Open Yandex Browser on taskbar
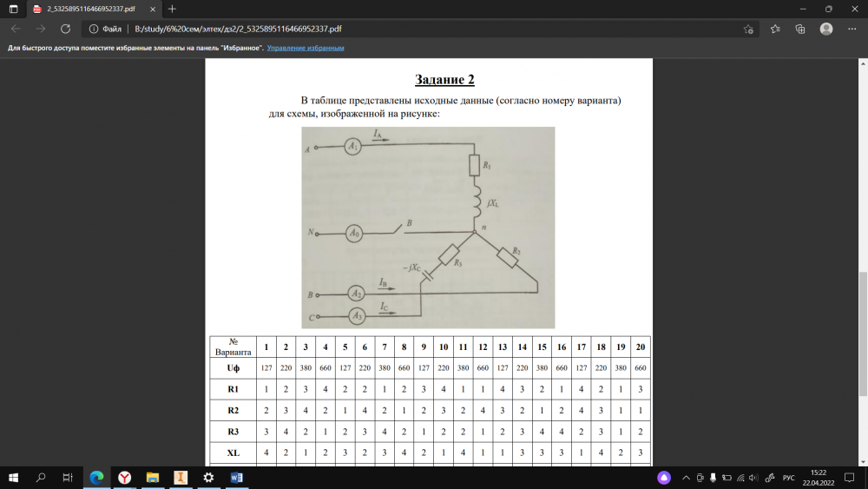This screenshot has height=489, width=868. (124, 478)
